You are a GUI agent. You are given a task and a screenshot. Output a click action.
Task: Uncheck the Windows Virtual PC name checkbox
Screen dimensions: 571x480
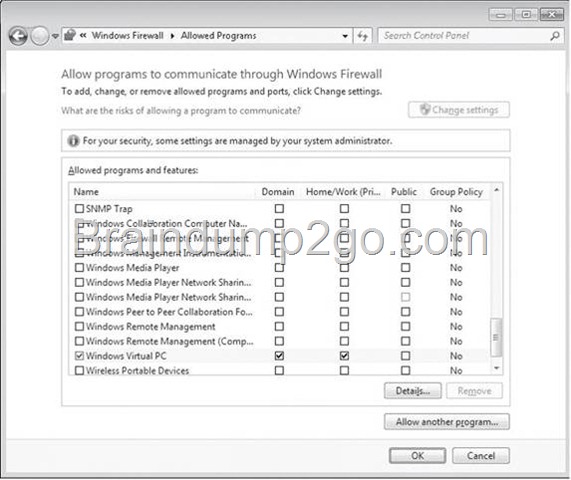pyautogui.click(x=79, y=355)
